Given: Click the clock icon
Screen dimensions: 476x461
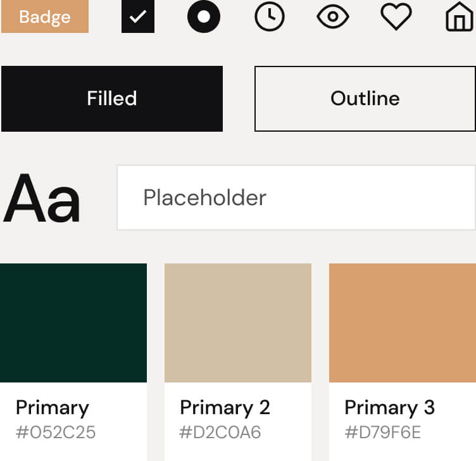Looking at the screenshot, I should point(270,17).
